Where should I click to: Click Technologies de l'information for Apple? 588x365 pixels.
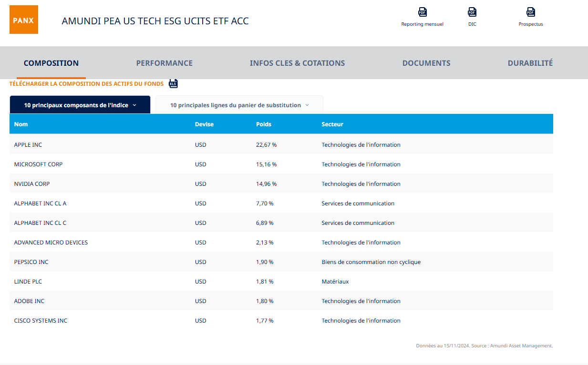coord(361,145)
